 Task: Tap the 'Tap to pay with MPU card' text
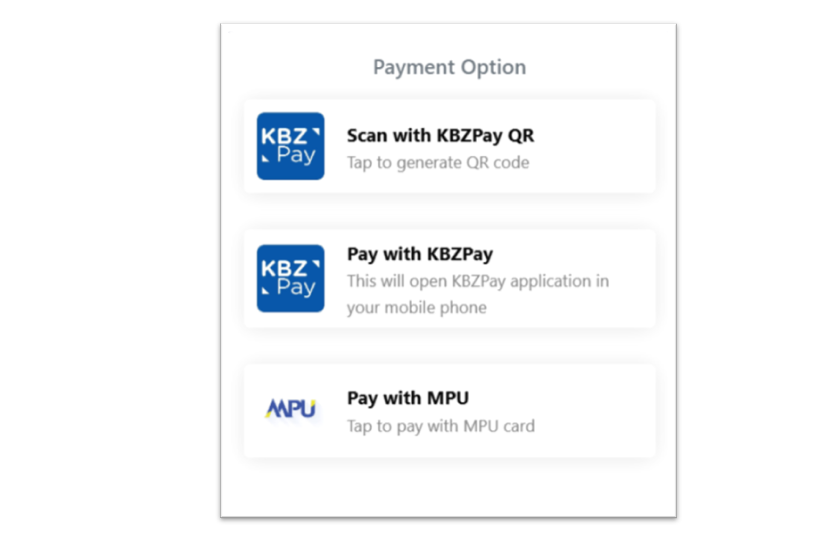tap(440, 426)
